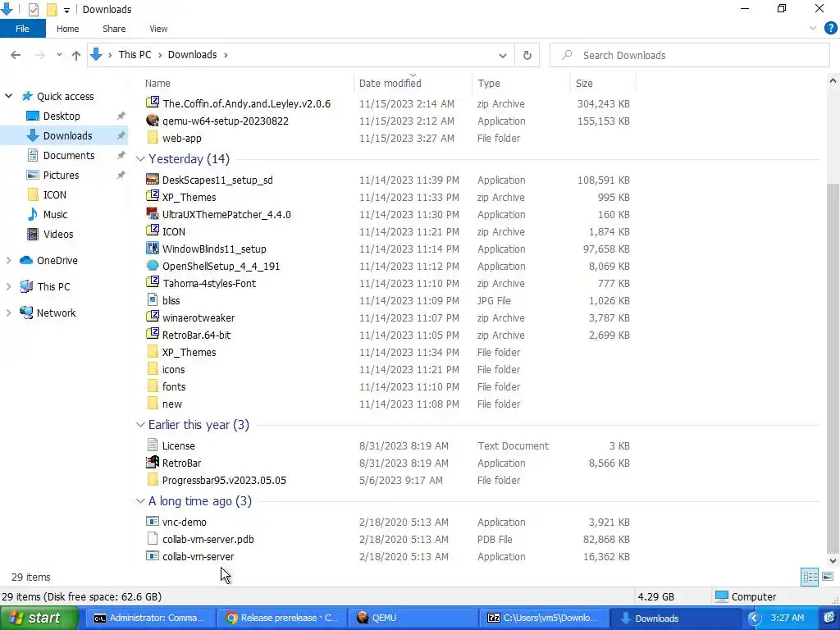Select the fonts folder row
The height and width of the screenshot is (630, 840).
pyautogui.click(x=388, y=386)
